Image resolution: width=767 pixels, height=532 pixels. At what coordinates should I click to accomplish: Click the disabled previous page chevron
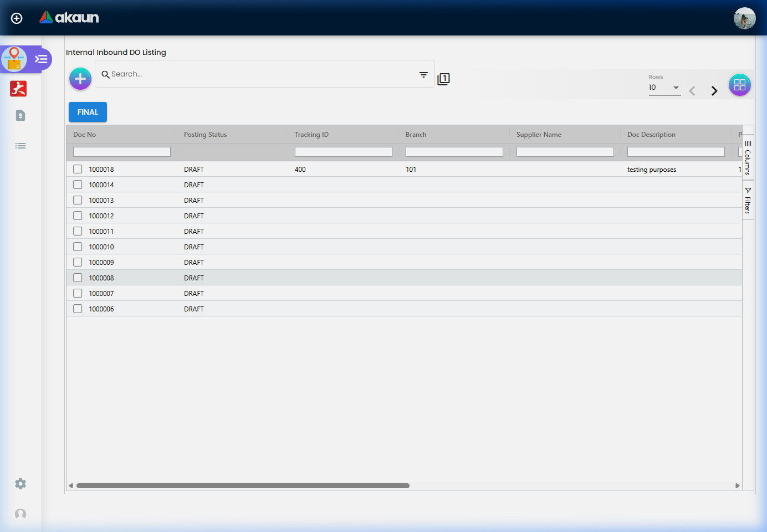pyautogui.click(x=692, y=90)
